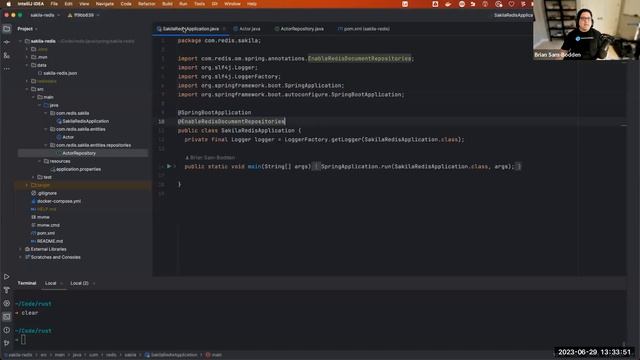The image size is (640, 360).
Task: Show more tool windows ellipsis
Action: (x=7, y=69)
